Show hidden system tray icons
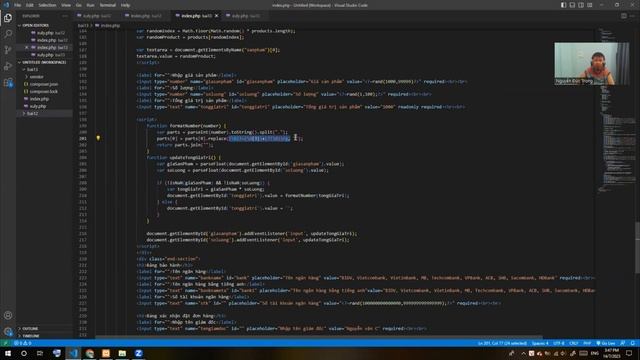The height and width of the screenshot is (360, 640). click(523, 353)
